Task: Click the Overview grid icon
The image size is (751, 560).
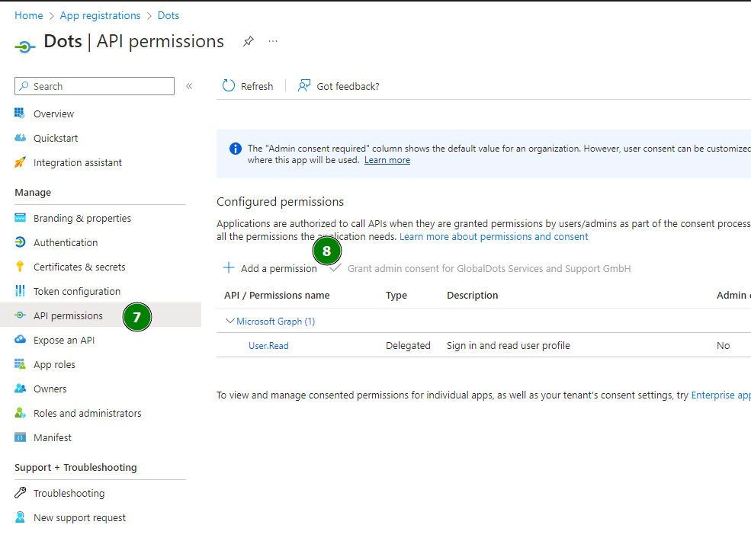Action: coord(20,114)
